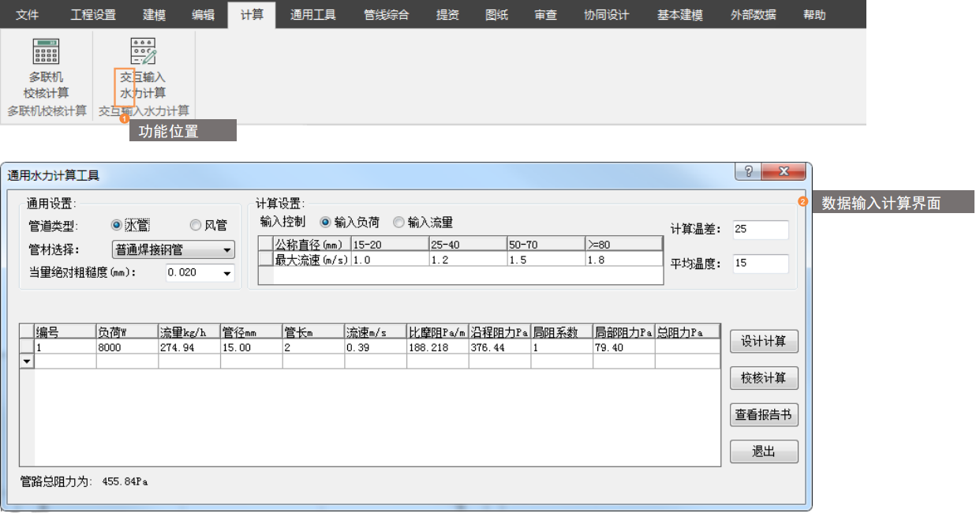
Task: Click the new row arrow marker in table
Action: 27,361
